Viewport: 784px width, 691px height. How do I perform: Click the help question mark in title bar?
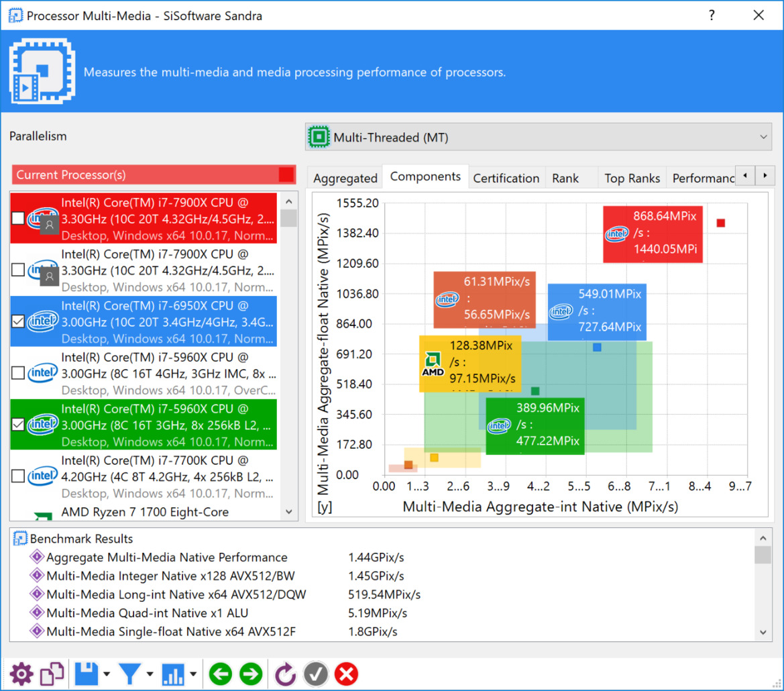pos(712,15)
